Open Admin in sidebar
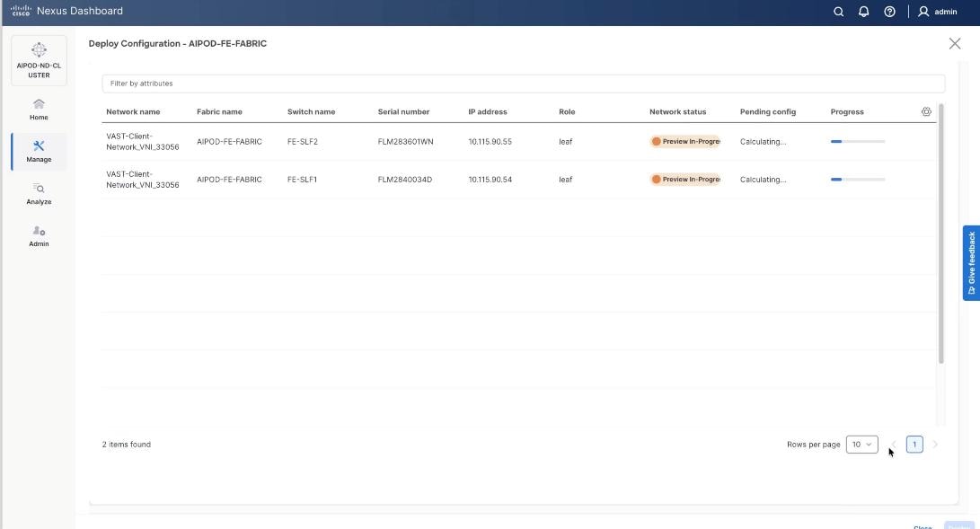980x529 pixels. 39,236
